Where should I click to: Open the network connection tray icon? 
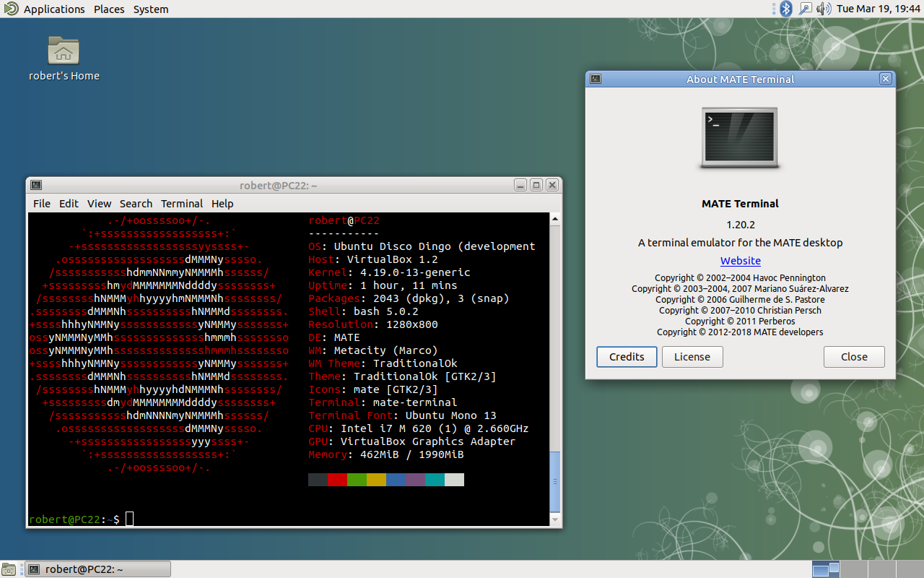pyautogui.click(x=806, y=9)
